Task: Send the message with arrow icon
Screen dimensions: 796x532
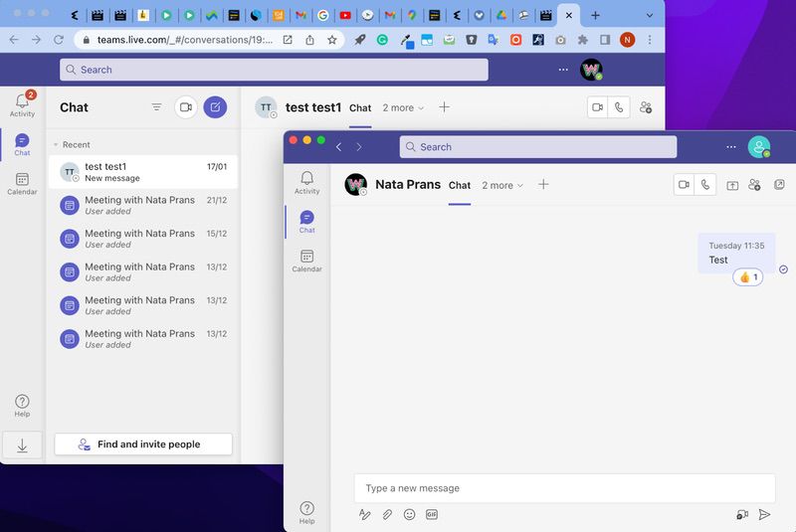Action: point(764,515)
